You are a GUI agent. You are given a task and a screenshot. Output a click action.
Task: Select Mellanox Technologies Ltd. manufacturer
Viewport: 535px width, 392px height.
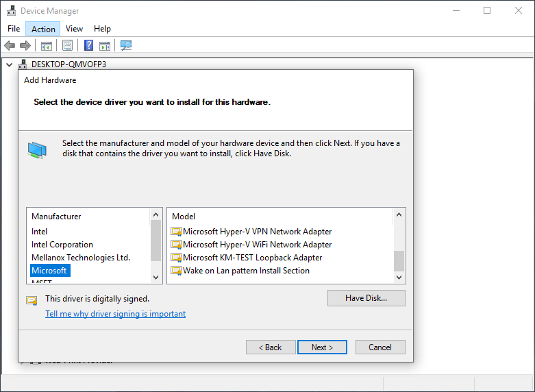80,258
